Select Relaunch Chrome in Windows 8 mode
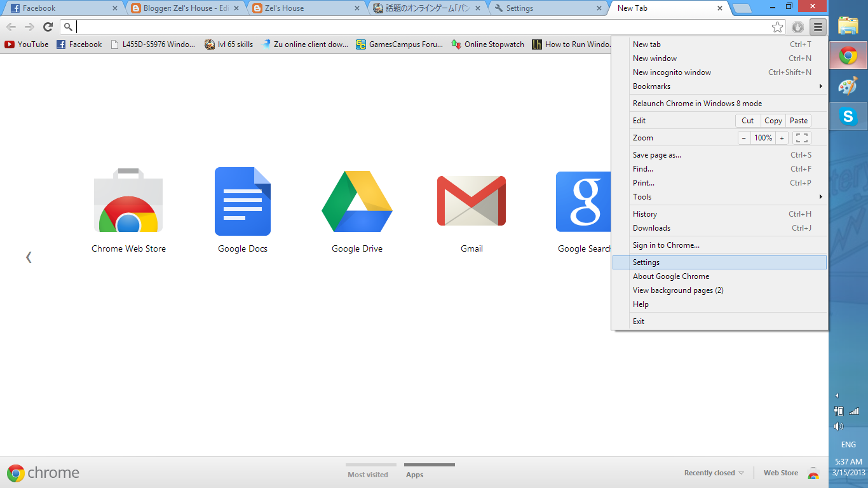This screenshot has width=868, height=488. tap(720, 104)
